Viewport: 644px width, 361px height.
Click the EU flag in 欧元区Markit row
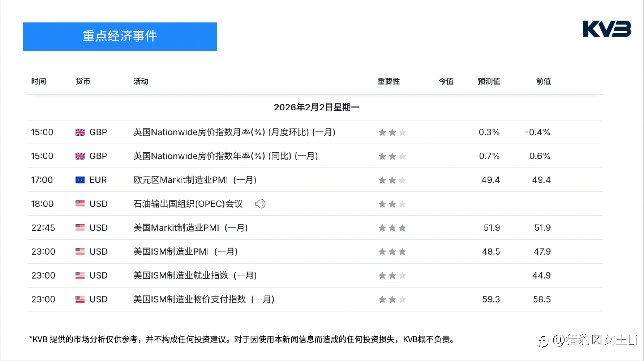tap(80, 180)
